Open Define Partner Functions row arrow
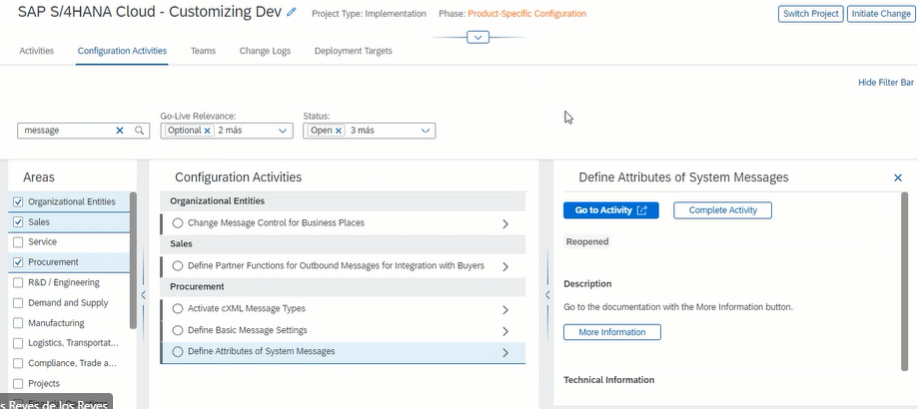The image size is (918, 409). coord(505,267)
